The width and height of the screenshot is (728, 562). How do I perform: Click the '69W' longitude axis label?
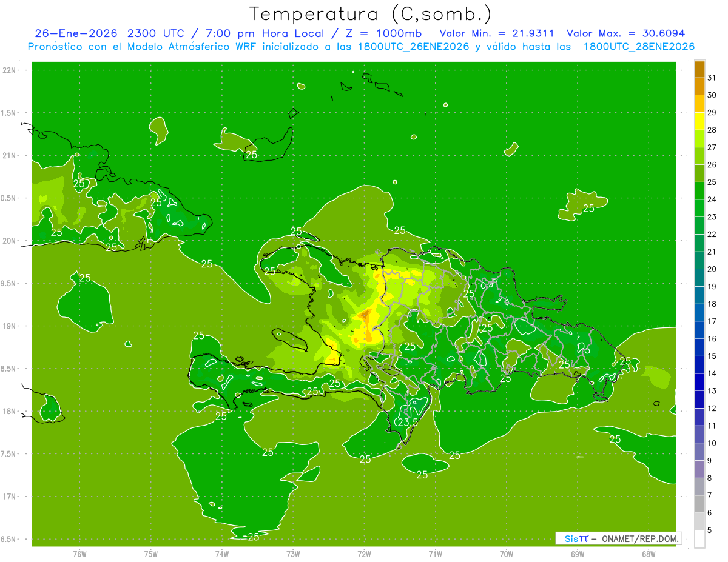coord(578,554)
